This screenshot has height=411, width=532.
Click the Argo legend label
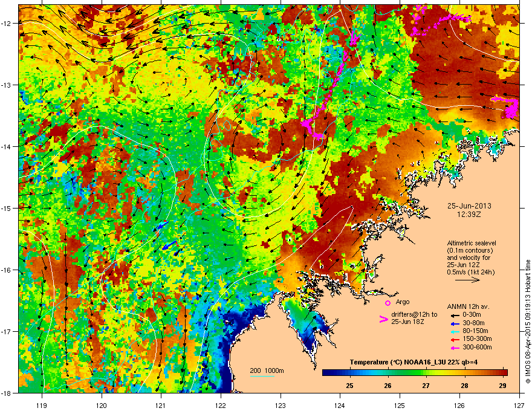403,302
